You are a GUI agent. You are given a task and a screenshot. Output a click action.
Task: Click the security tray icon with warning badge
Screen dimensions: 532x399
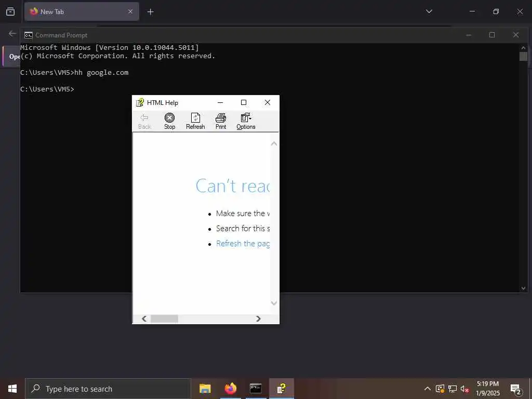pos(440,389)
